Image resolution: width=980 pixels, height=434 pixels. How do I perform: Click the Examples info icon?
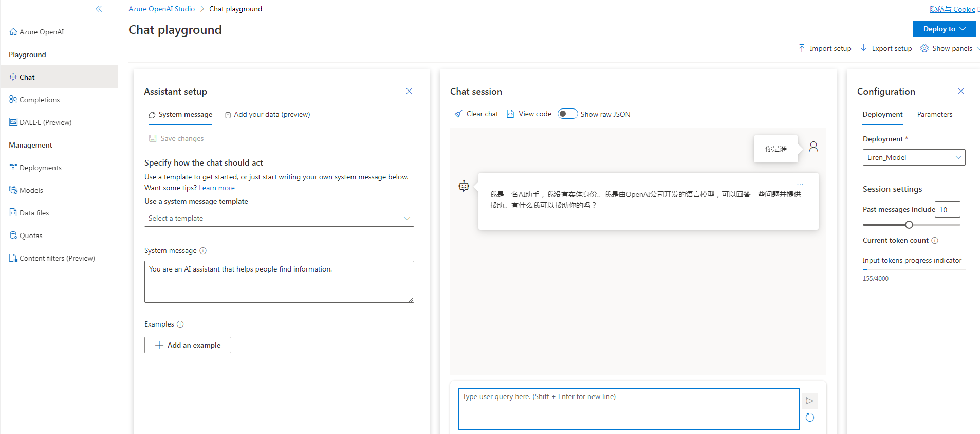pos(180,324)
